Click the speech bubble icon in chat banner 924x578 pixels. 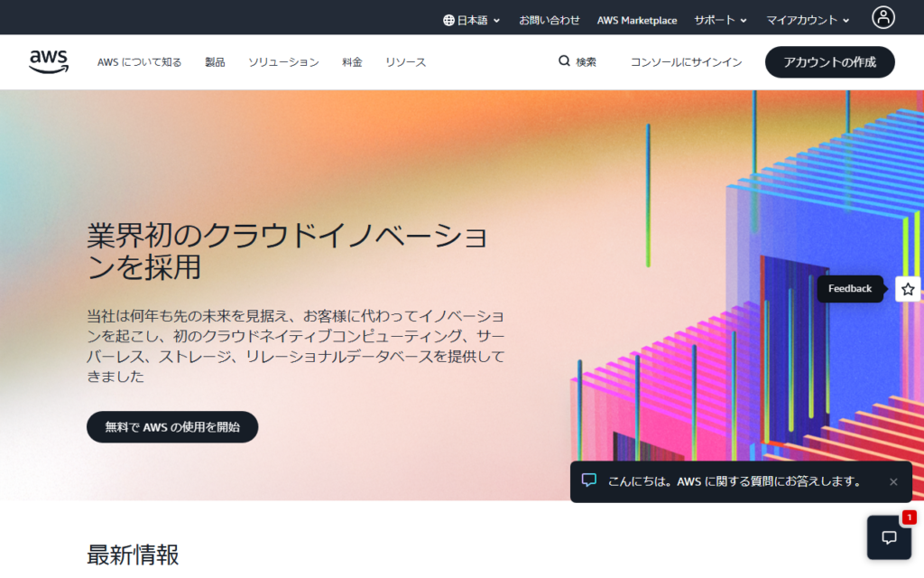point(588,480)
